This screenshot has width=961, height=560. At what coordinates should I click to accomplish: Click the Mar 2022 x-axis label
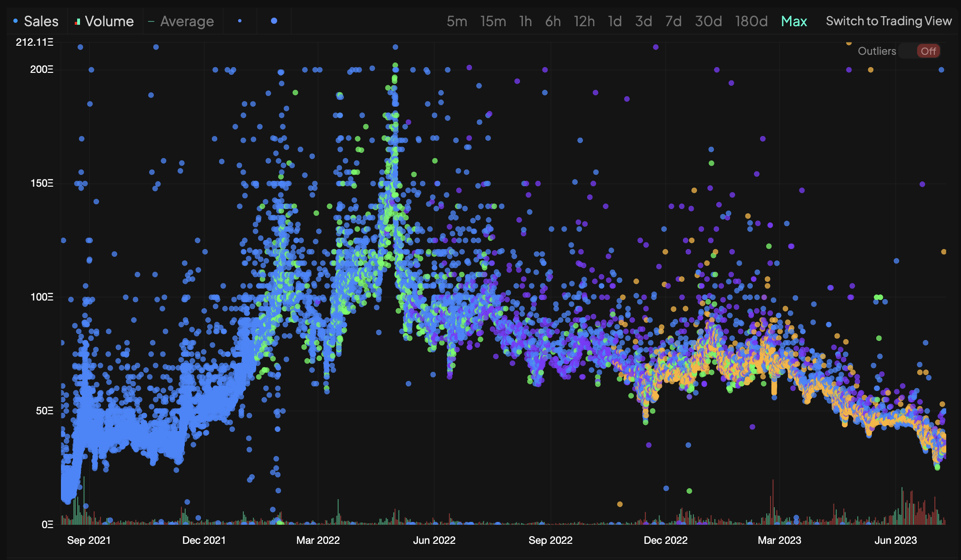pos(318,540)
